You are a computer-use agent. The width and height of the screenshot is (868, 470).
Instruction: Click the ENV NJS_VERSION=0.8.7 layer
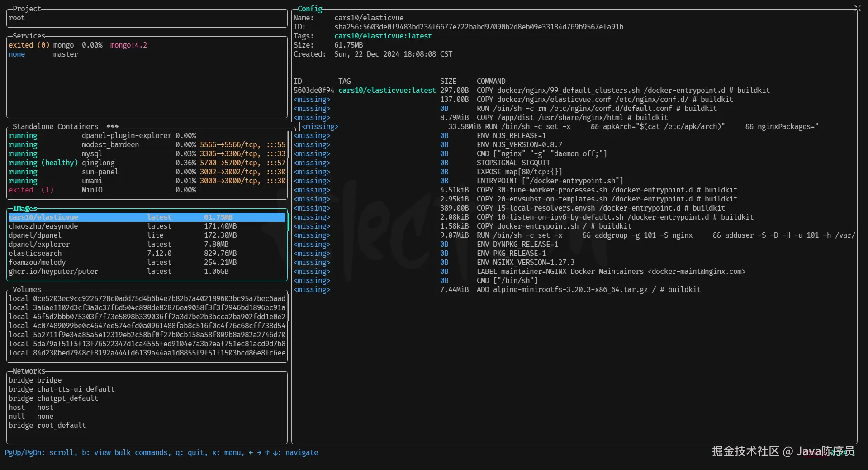click(x=428, y=144)
